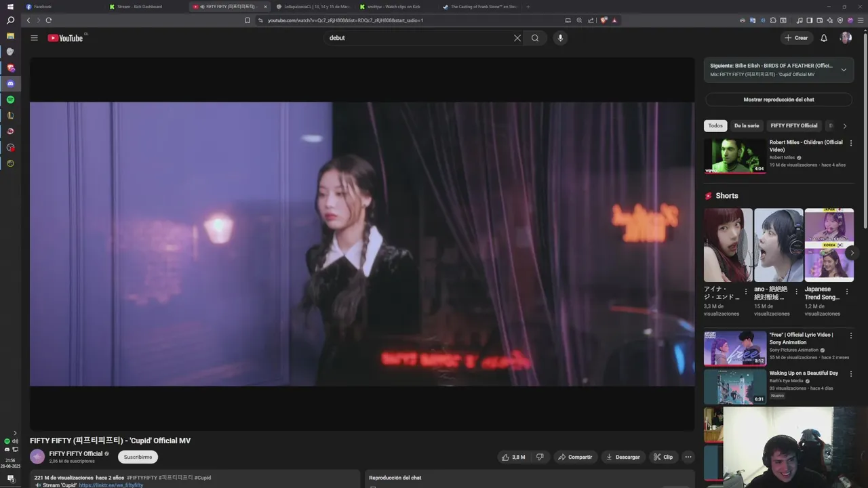Open a new browser tab with plus

(528, 7)
